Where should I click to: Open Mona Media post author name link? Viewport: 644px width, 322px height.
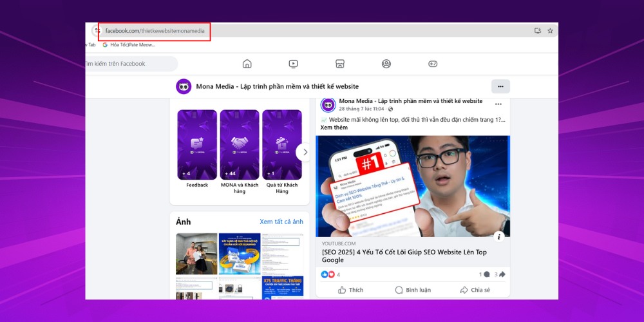411,101
